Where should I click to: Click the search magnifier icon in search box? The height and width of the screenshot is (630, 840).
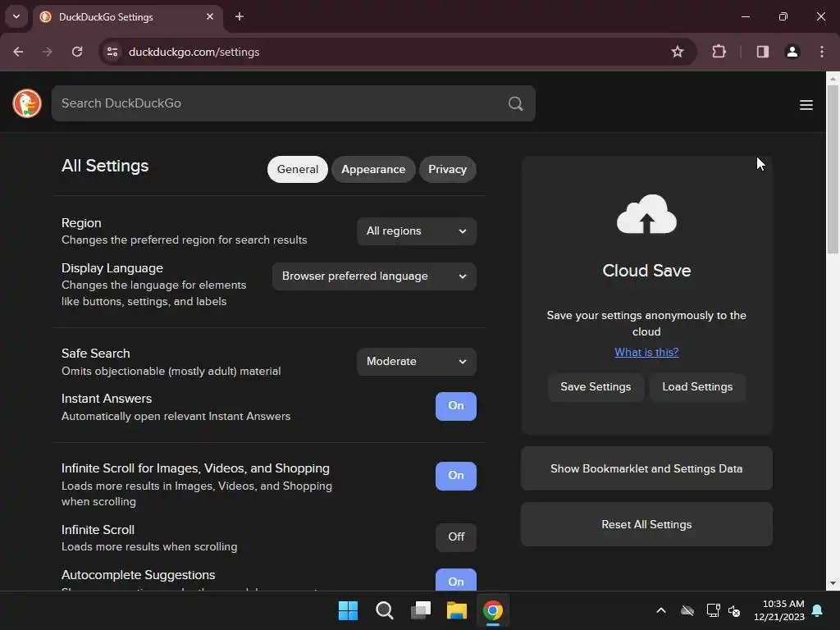pyautogui.click(x=515, y=103)
